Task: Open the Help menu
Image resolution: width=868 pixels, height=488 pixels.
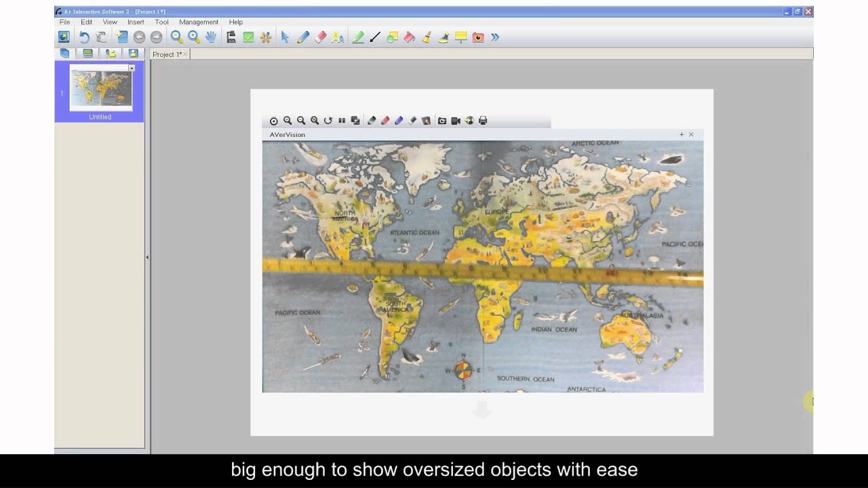Action: (236, 22)
